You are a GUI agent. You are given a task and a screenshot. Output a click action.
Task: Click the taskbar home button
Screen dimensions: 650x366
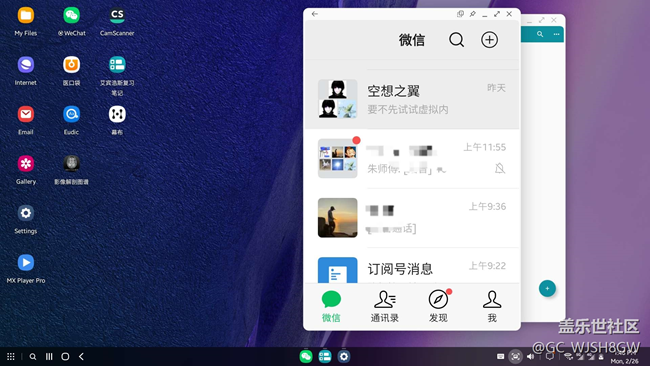click(x=65, y=356)
